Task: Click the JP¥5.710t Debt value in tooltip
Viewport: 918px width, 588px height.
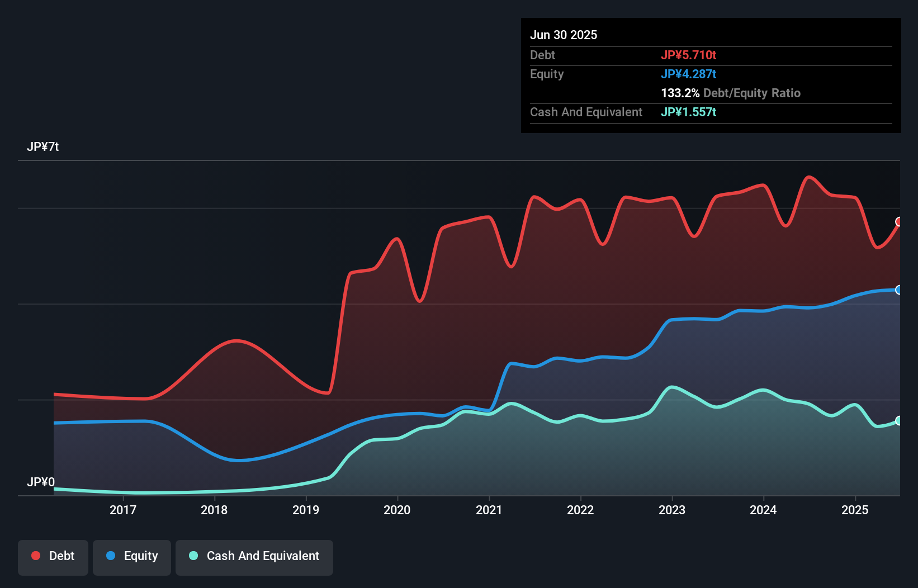Action: coord(688,55)
